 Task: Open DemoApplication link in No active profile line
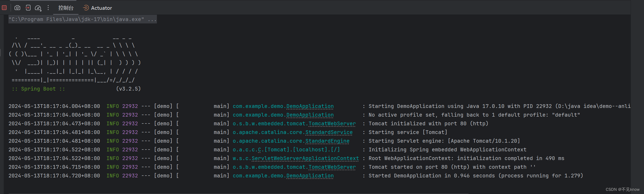pos(310,115)
